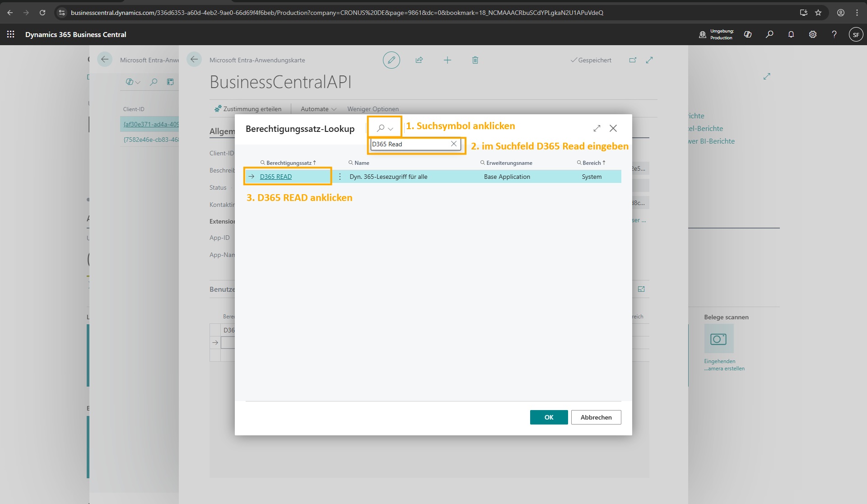Open the browser three-dot menu
Viewport: 867px width, 504px height.
[857, 13]
